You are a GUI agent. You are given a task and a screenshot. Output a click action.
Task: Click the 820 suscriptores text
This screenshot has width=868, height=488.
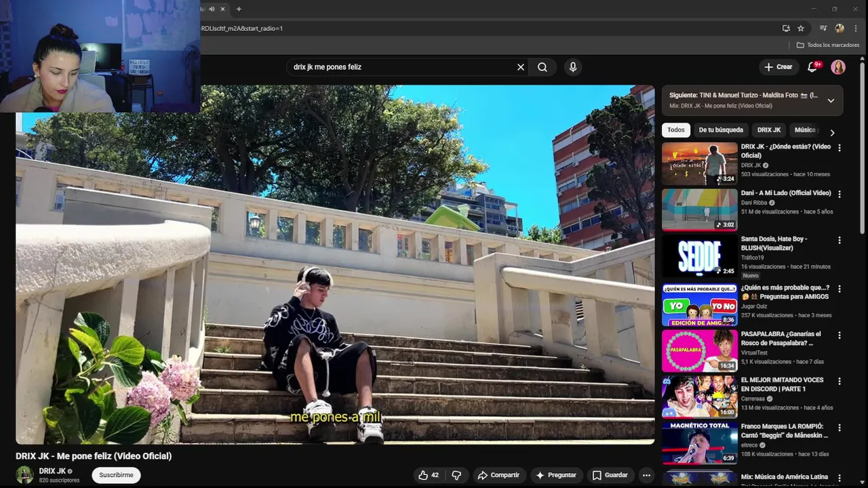(59, 481)
